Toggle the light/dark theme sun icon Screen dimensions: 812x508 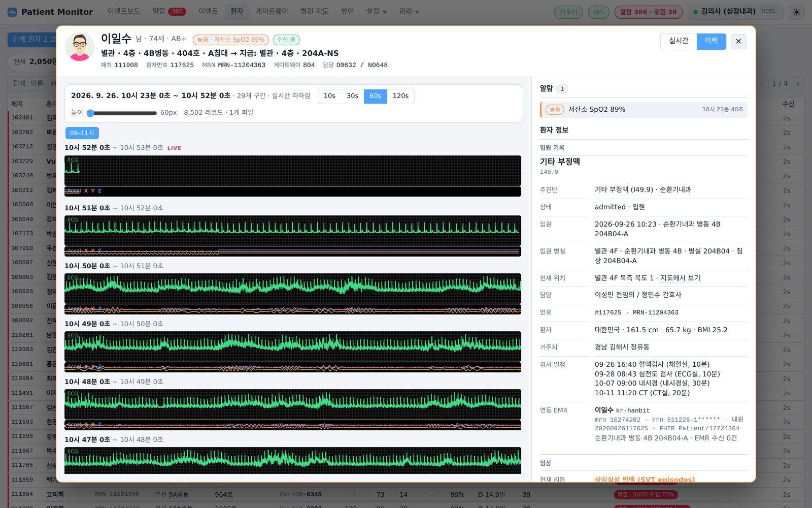797,12
